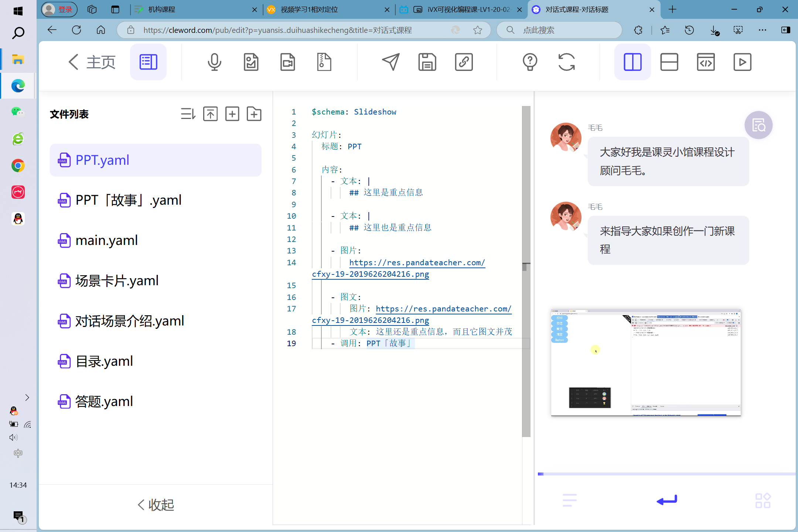
Task: Click the enter/next arrow in preview
Action: point(666,500)
